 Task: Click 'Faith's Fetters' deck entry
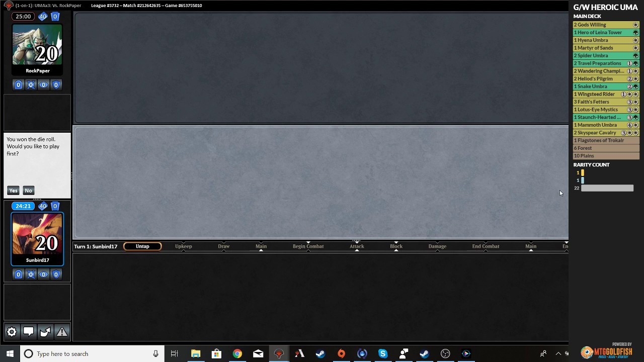click(606, 102)
